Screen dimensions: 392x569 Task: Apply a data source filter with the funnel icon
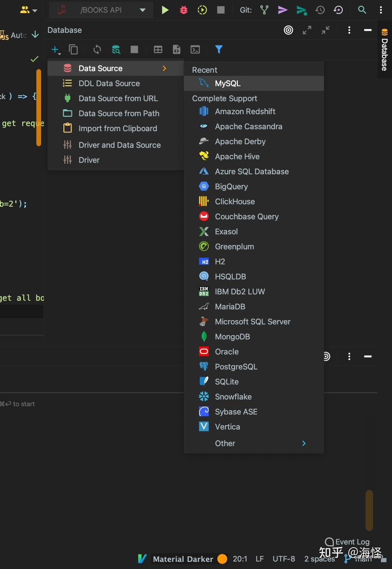(x=219, y=49)
